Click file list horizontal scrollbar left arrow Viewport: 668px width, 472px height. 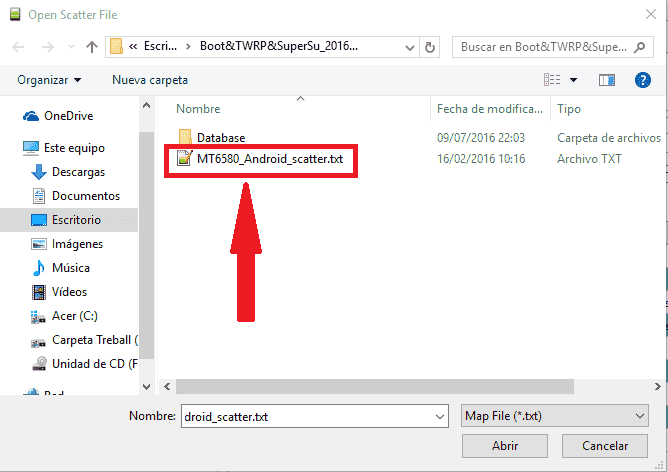(167, 387)
